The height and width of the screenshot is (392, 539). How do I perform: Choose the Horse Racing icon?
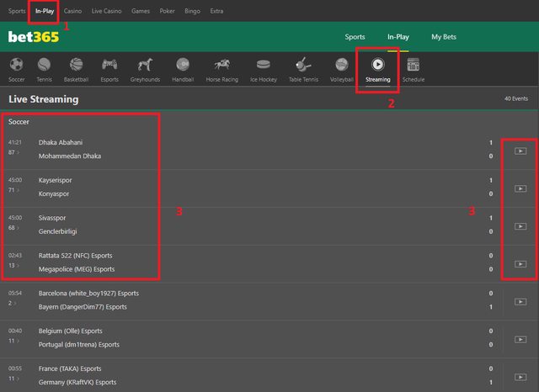click(x=222, y=65)
